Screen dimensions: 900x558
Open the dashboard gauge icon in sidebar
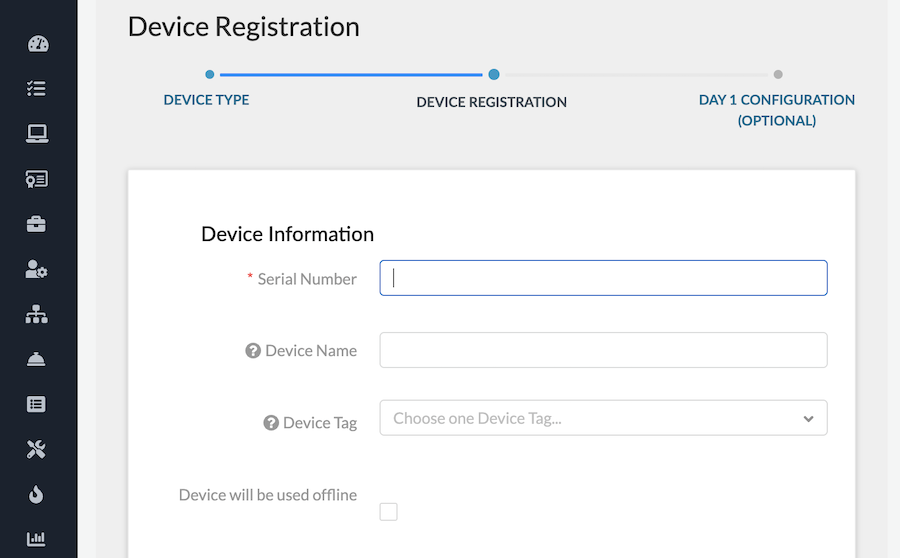[38, 44]
